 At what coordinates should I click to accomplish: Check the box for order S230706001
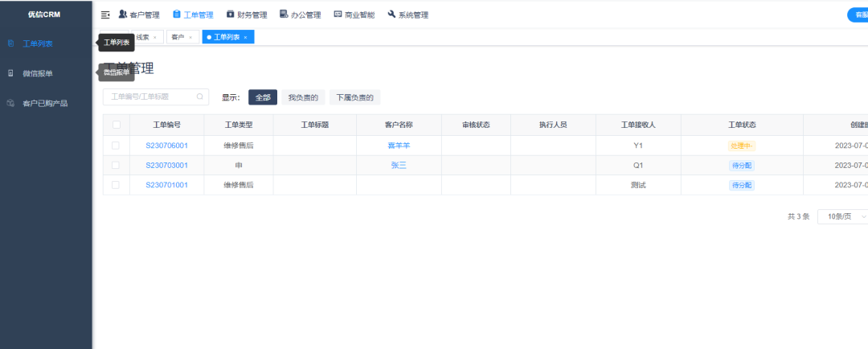pos(116,146)
